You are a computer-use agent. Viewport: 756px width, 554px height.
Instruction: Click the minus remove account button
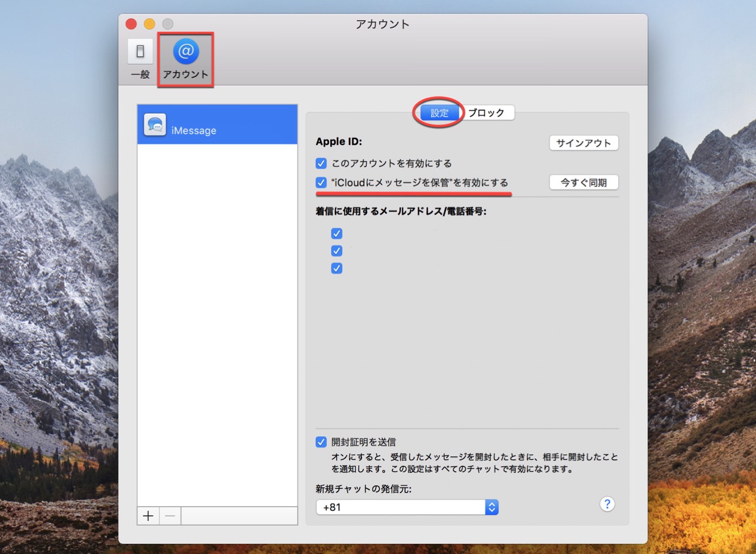[170, 516]
